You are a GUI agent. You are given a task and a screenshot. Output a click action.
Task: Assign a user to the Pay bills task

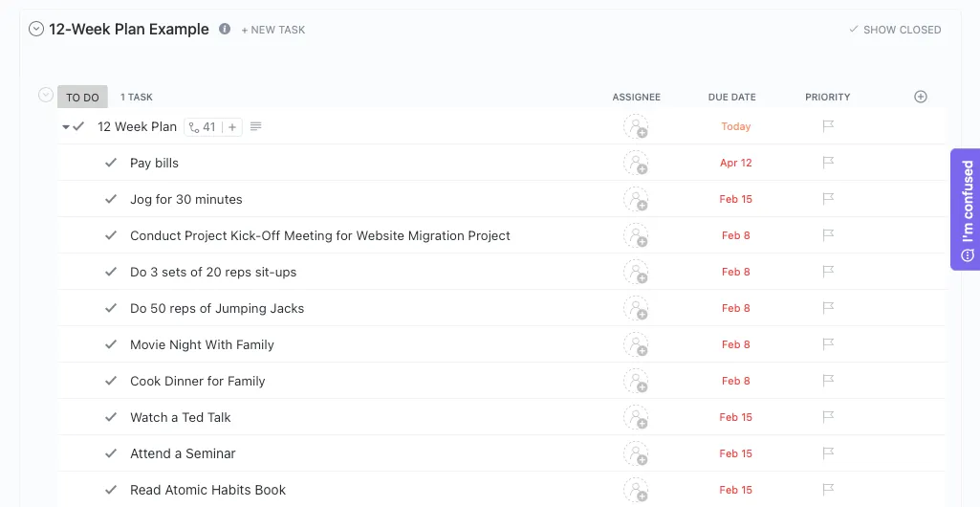pyautogui.click(x=636, y=163)
